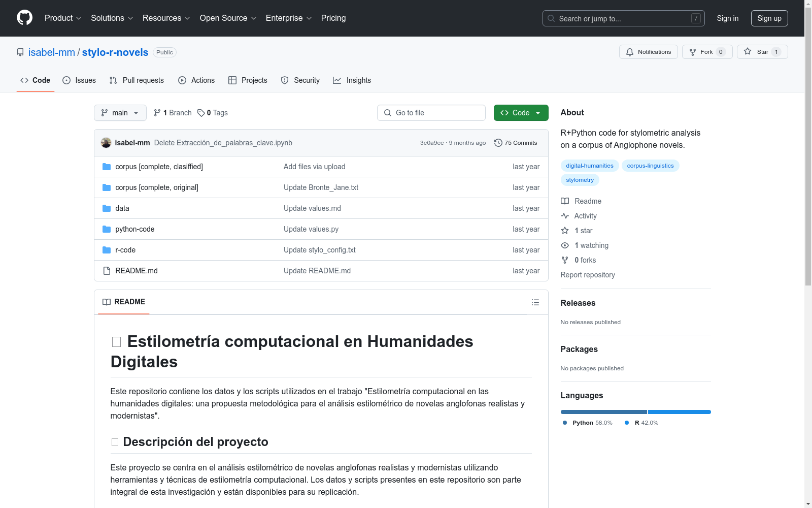Viewport: 812px width, 508px height.
Task: View the 75 Commits history
Action: coord(516,143)
